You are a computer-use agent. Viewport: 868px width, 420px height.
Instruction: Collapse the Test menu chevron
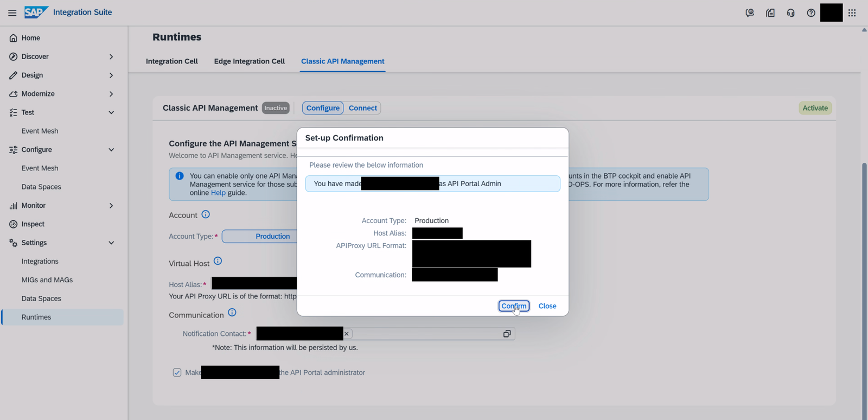[x=111, y=112]
